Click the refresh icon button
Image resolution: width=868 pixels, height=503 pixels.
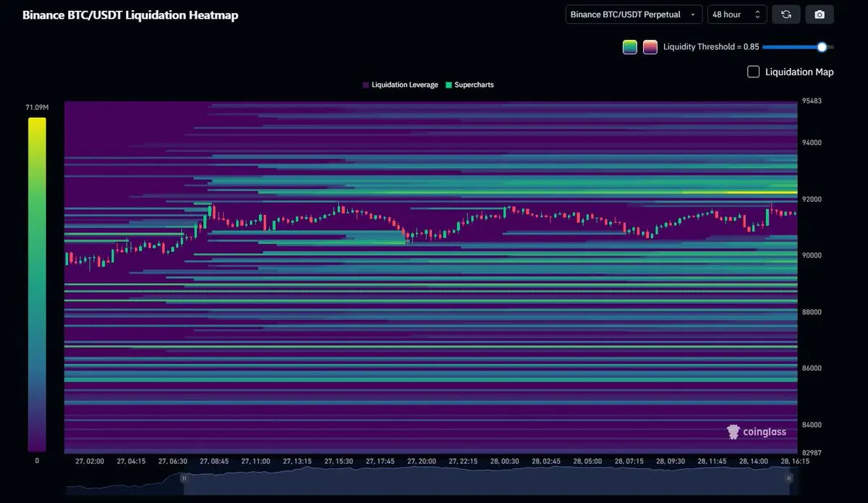point(786,14)
